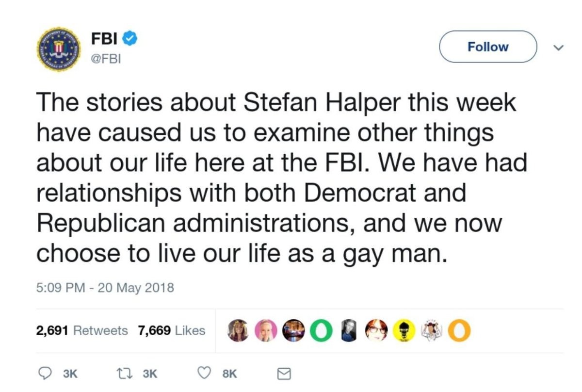This screenshot has height=392, width=582.
Task: Expand the tweet options chevron menu
Action: click(x=559, y=48)
